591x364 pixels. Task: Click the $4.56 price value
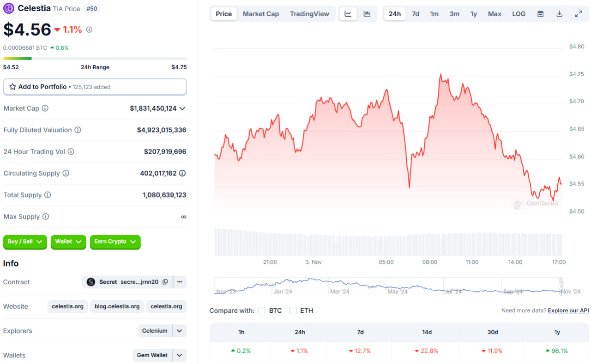click(27, 30)
